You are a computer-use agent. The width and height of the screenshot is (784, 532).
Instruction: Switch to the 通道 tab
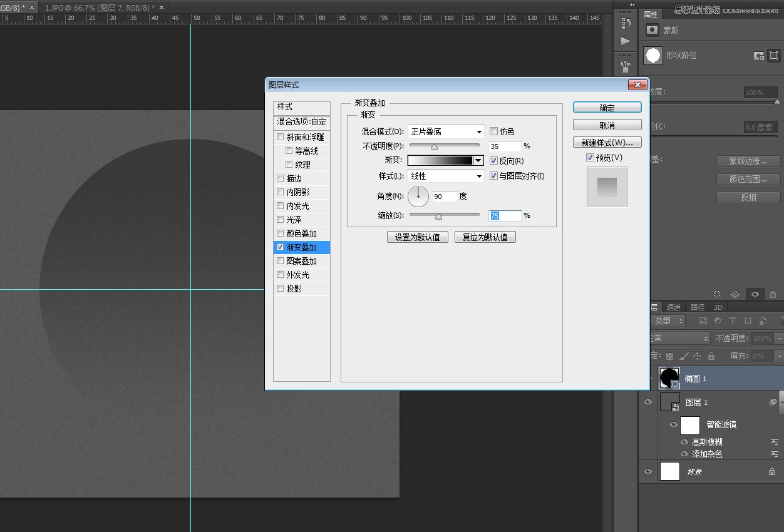pos(674,307)
